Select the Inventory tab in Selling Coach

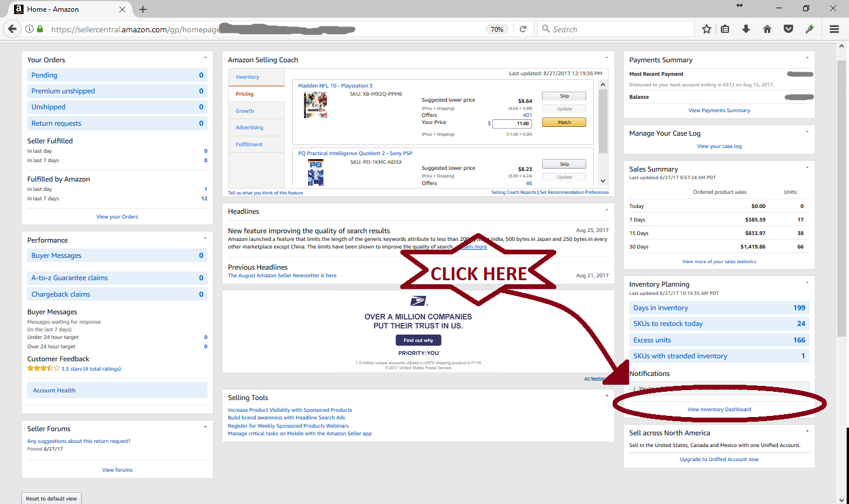coord(256,77)
